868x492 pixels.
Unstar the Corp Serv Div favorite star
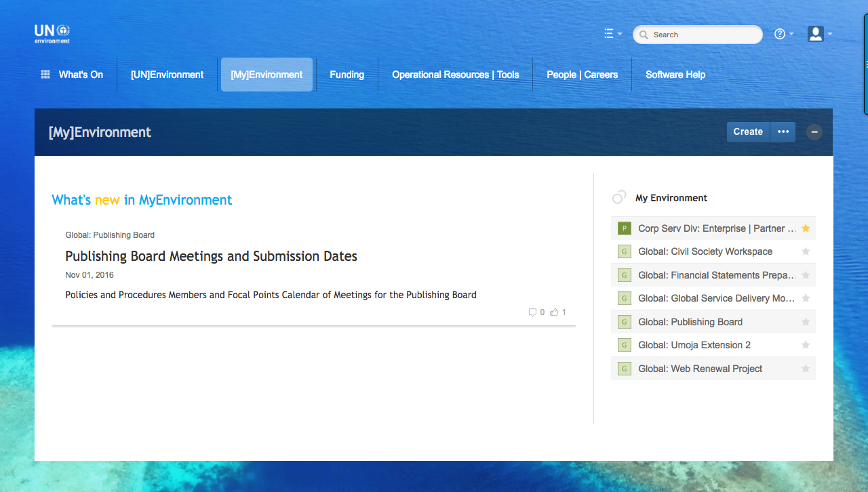806,228
